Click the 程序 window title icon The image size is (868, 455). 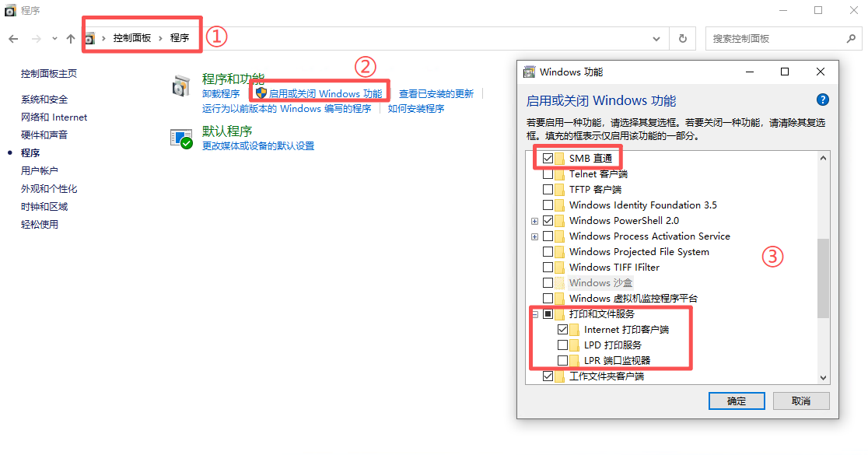(x=11, y=11)
